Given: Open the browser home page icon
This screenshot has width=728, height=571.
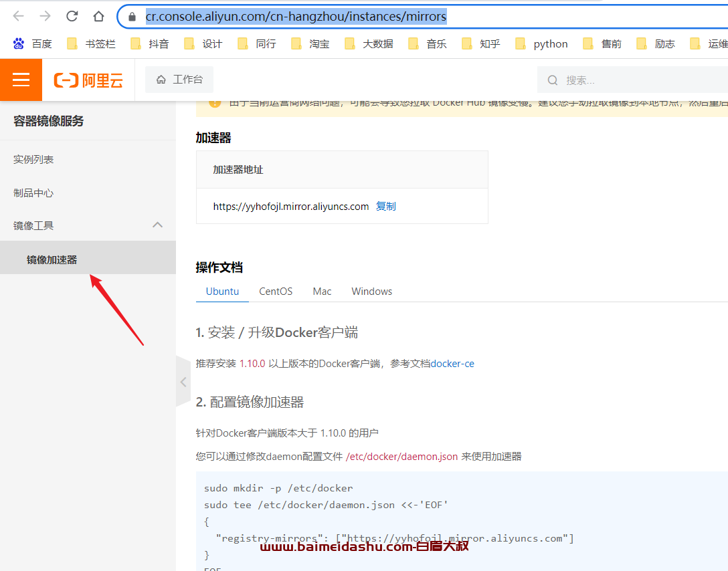Looking at the screenshot, I should [98, 16].
